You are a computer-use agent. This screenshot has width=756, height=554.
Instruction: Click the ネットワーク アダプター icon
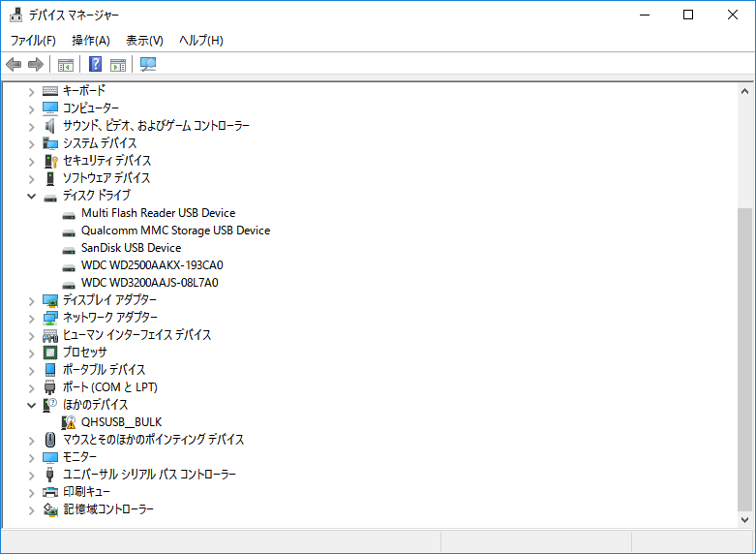coord(50,318)
